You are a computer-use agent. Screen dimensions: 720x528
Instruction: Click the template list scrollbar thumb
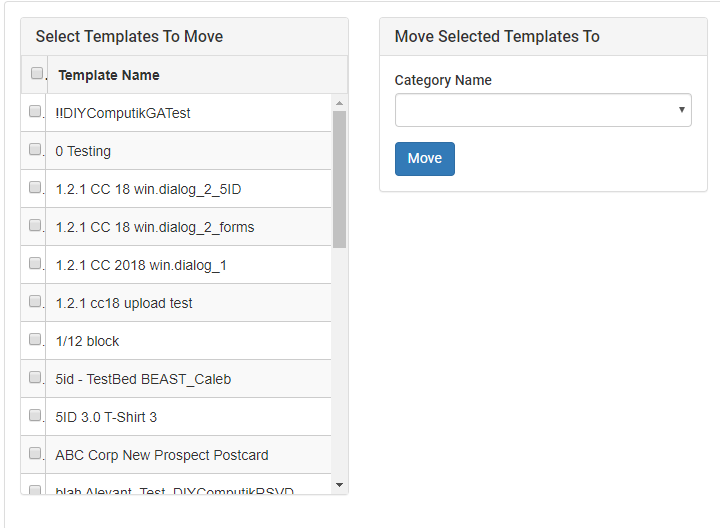339,180
